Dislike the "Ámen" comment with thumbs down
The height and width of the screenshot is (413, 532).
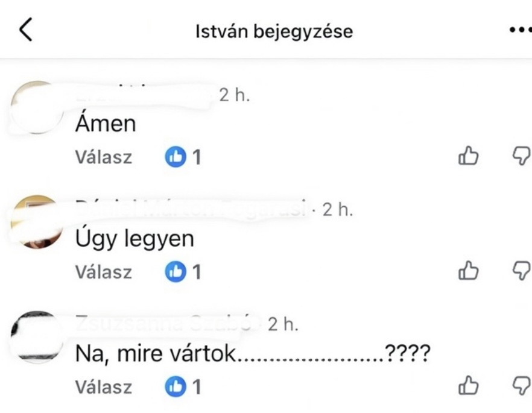(520, 157)
